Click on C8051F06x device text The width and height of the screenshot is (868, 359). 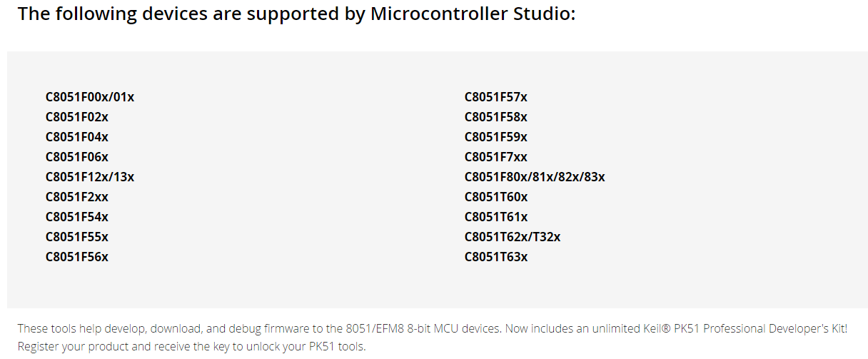coord(77,157)
